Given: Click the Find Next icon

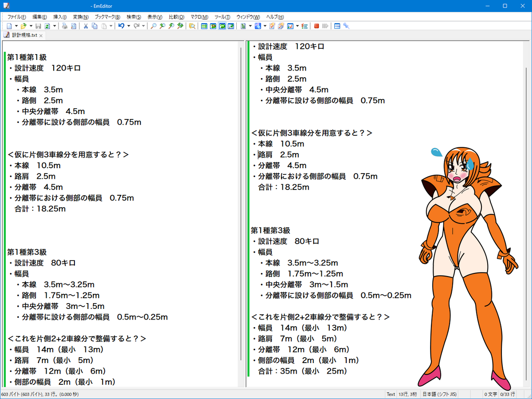Looking at the screenshot, I should point(162,26).
